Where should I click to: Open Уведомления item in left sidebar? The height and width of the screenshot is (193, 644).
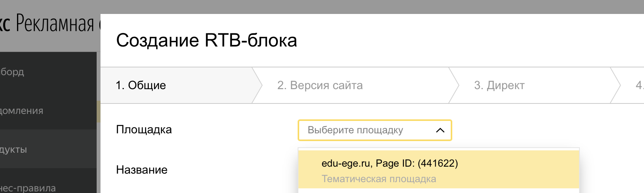tap(22, 110)
